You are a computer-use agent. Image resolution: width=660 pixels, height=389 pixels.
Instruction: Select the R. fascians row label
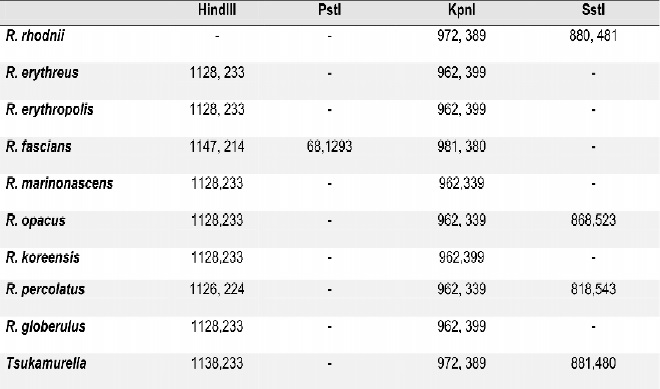tap(39, 147)
